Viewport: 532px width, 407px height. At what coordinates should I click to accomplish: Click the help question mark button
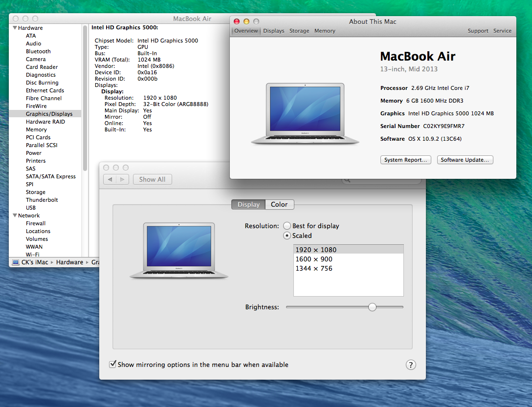(411, 365)
